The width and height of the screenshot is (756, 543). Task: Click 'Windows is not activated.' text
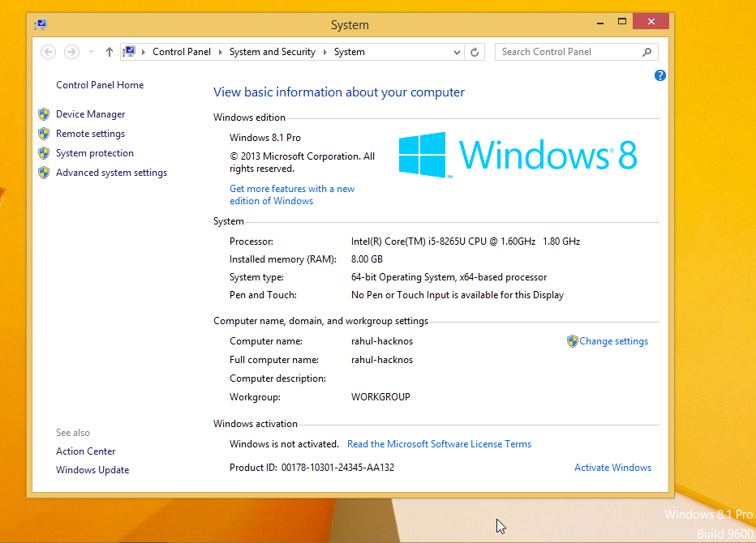285,444
